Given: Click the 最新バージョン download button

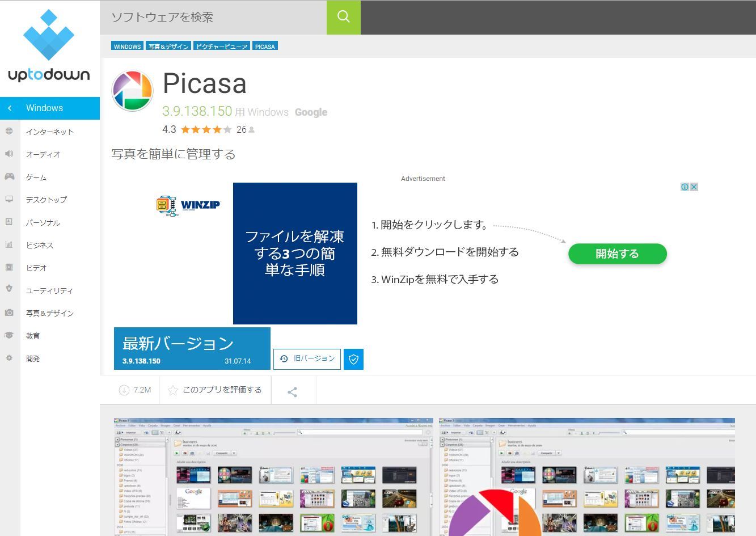Looking at the screenshot, I should (192, 349).
